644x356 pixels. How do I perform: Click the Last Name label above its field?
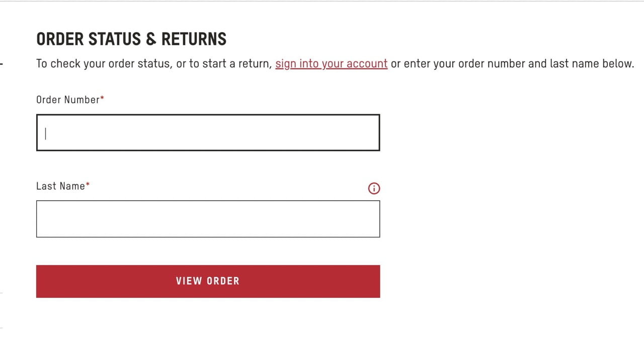point(59,186)
